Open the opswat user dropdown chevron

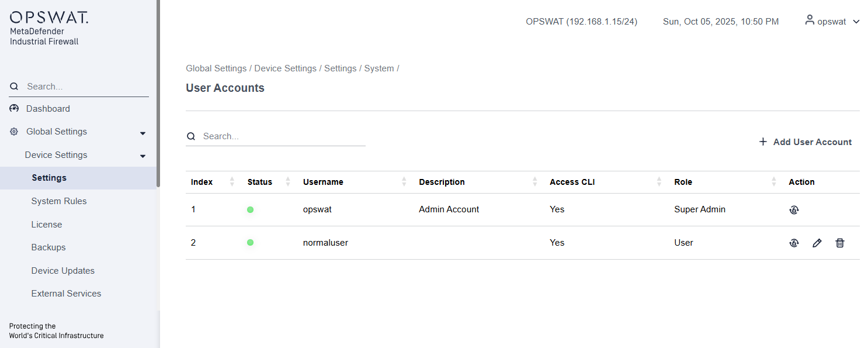(x=856, y=22)
